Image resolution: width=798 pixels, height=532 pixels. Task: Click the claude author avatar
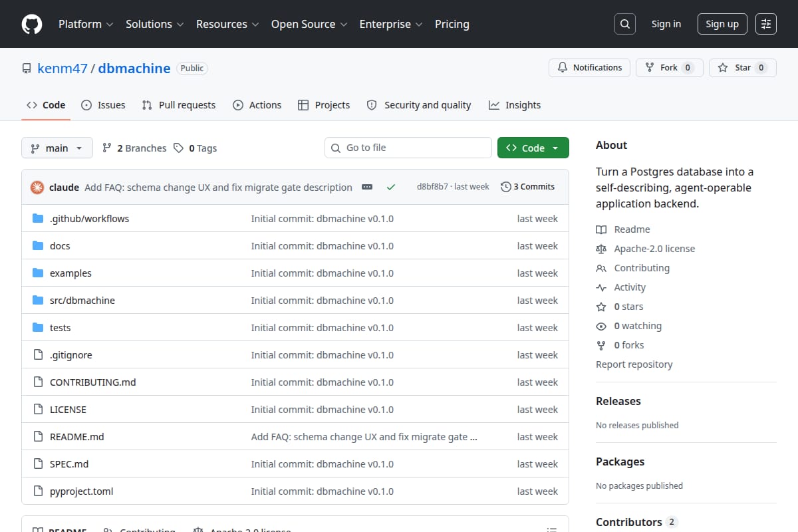click(37, 188)
